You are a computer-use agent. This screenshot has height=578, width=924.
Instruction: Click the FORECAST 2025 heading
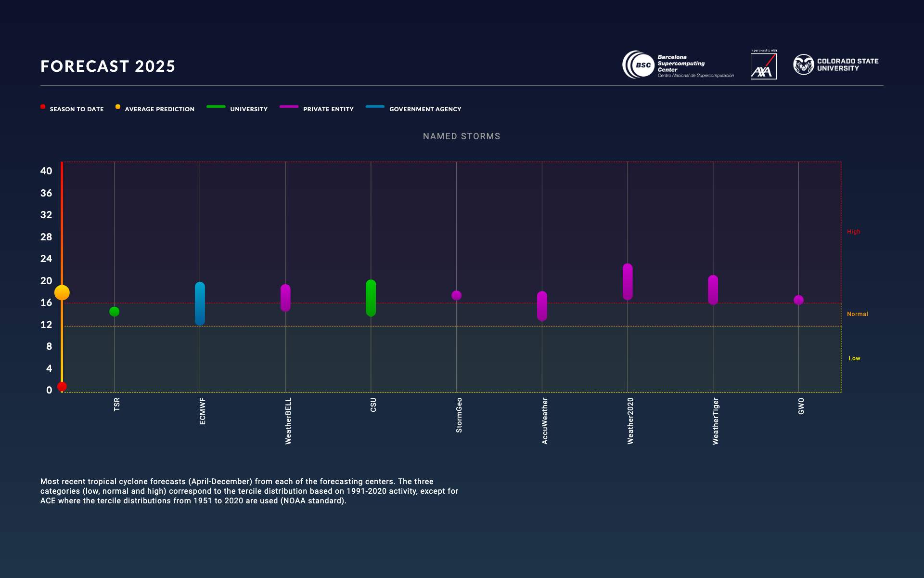(108, 66)
